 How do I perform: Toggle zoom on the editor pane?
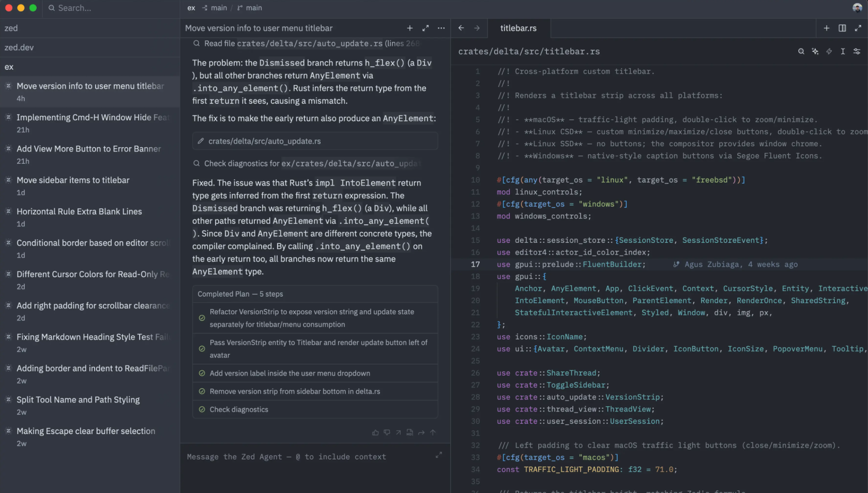click(858, 28)
